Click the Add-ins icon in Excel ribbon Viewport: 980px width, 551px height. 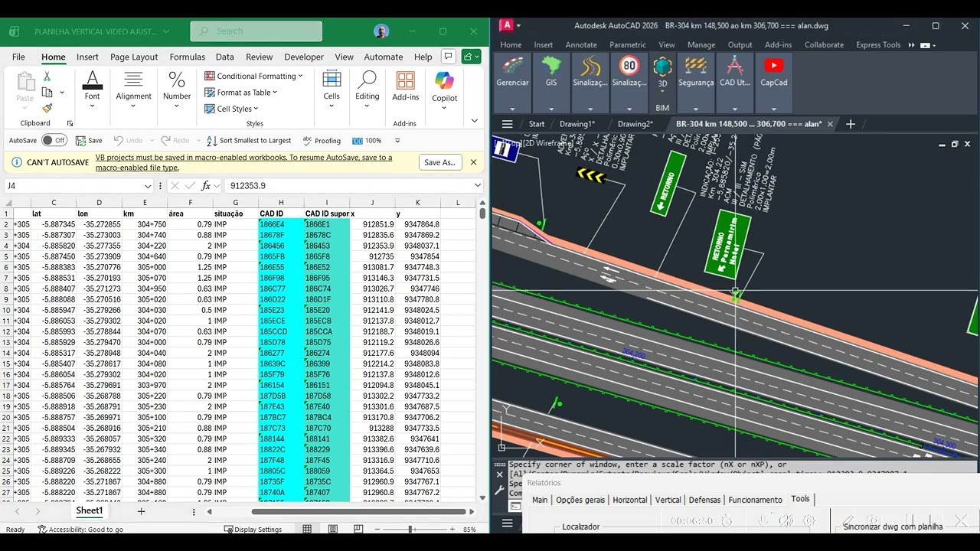tap(405, 86)
